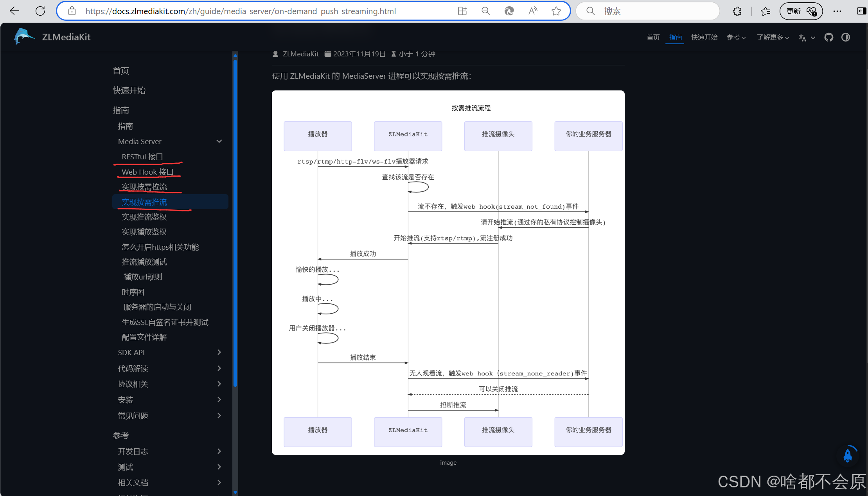Switch to the 首页 nav item

coord(653,37)
